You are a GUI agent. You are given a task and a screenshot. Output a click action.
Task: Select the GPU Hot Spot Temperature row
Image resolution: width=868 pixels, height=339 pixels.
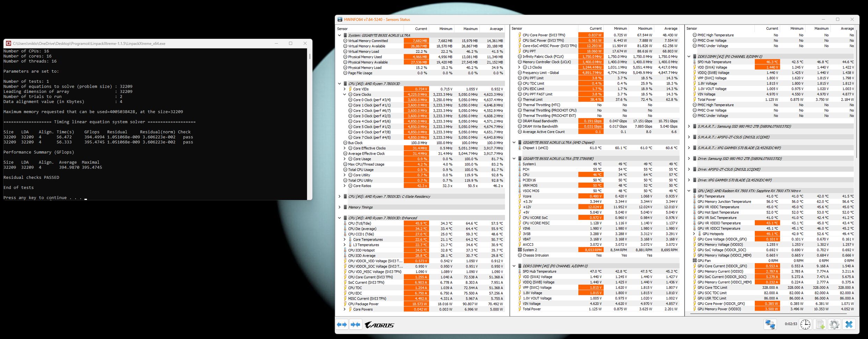pyautogui.click(x=770, y=212)
